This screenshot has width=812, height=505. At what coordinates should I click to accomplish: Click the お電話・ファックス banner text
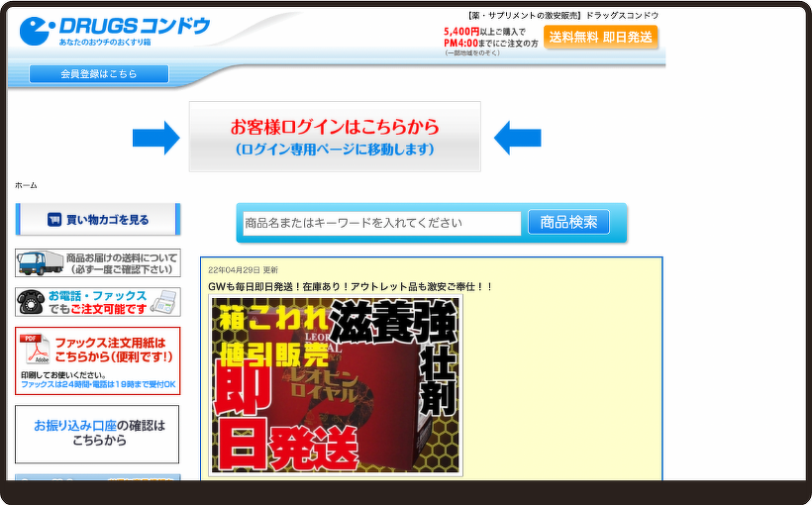click(x=97, y=301)
